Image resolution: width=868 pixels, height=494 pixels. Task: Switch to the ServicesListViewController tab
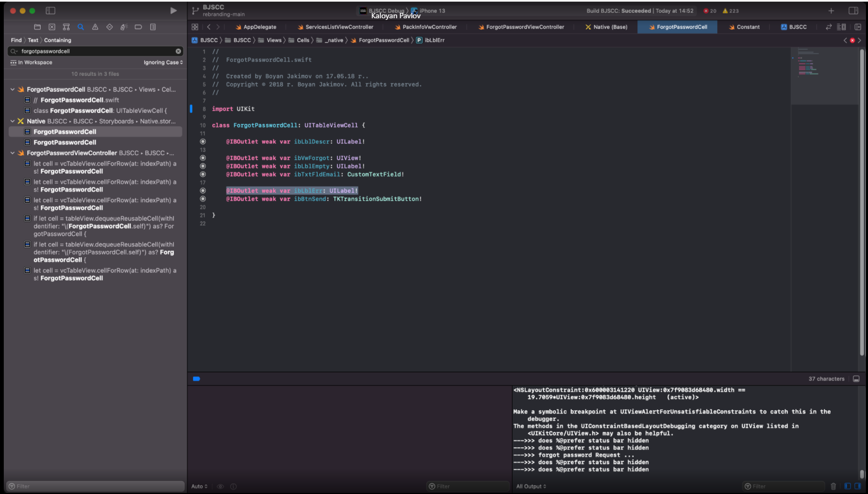[x=335, y=27]
